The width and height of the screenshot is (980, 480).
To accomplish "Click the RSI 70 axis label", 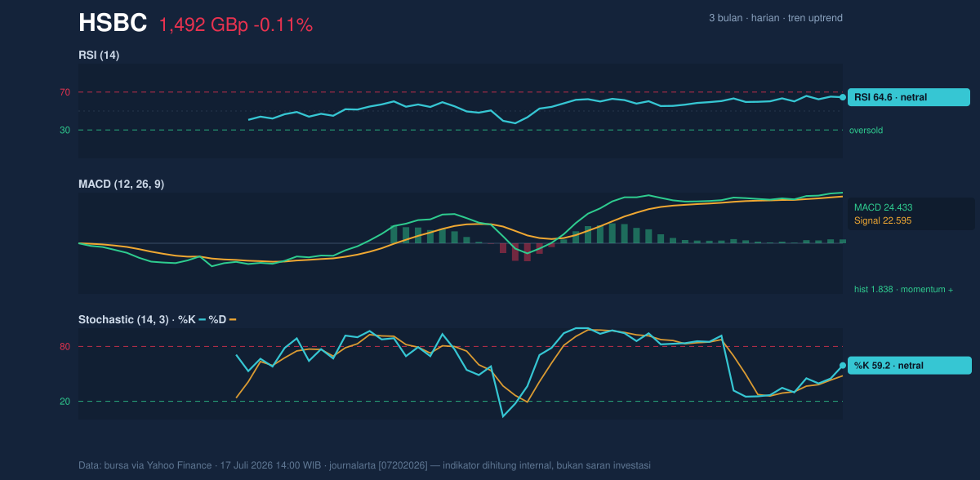I will [65, 92].
